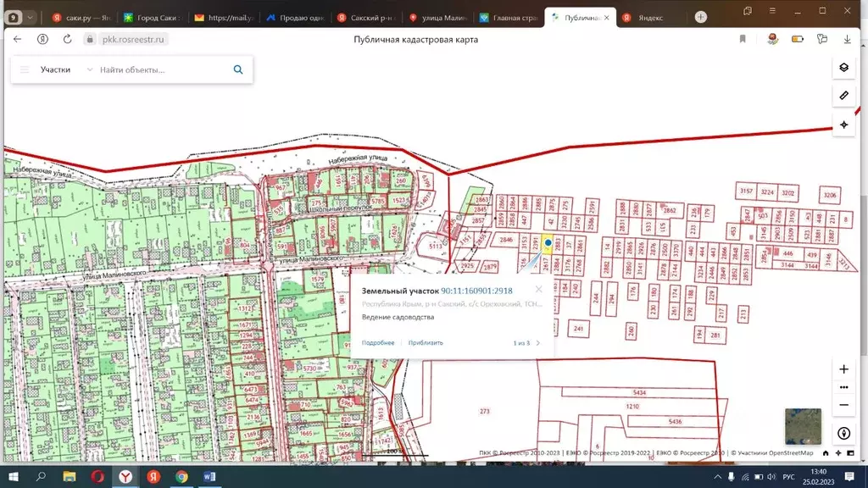Open the map layers panel

click(843, 68)
